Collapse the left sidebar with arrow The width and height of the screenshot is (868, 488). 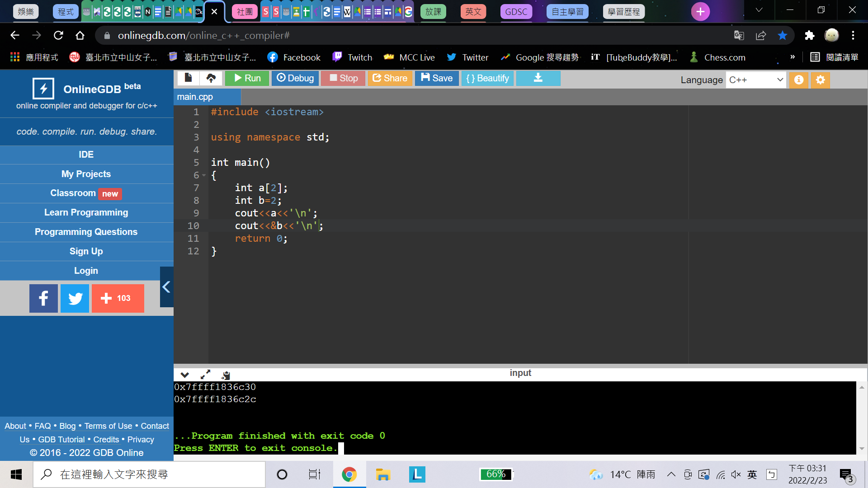pyautogui.click(x=166, y=287)
